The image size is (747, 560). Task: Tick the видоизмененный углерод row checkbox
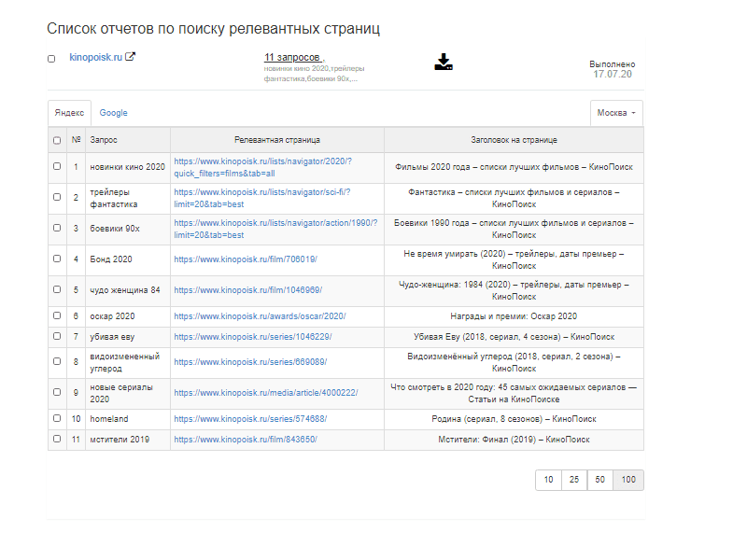57,361
